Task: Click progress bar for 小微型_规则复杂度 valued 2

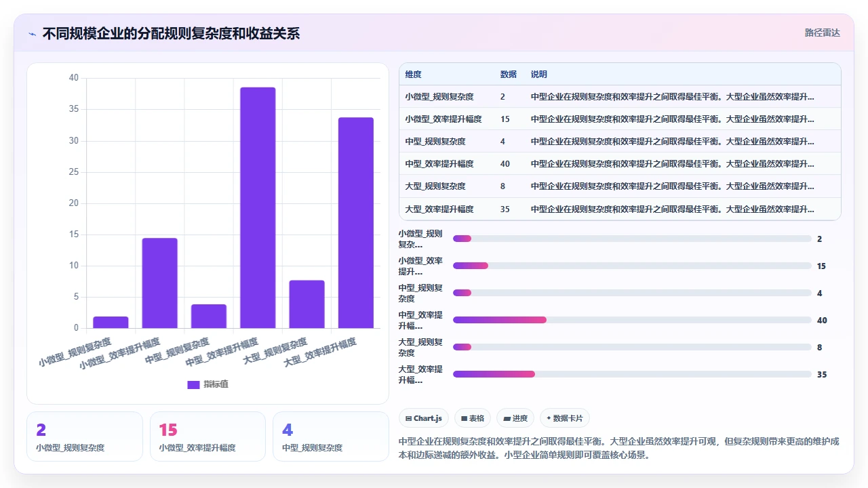Action: tap(632, 239)
